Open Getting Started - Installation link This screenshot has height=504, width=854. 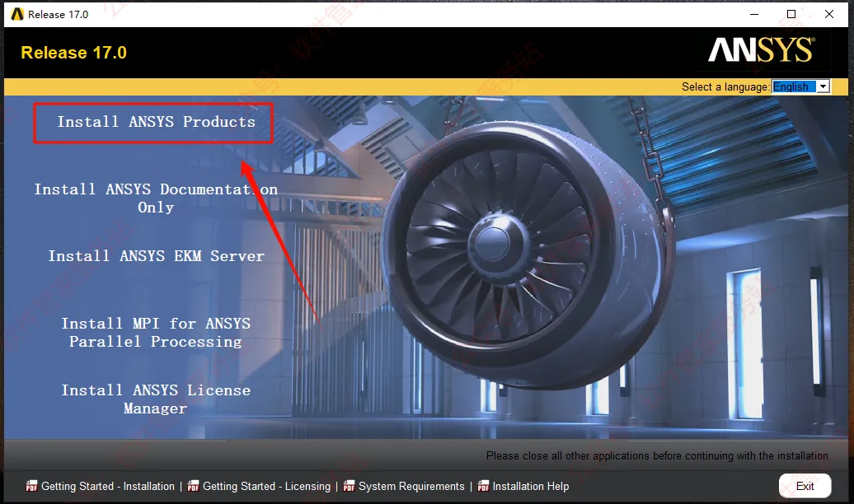(x=108, y=486)
